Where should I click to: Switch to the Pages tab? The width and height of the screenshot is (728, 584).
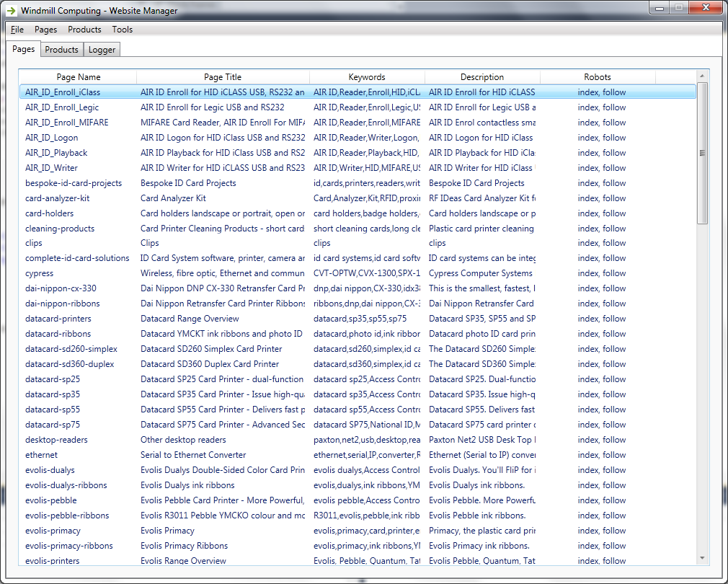coord(23,49)
